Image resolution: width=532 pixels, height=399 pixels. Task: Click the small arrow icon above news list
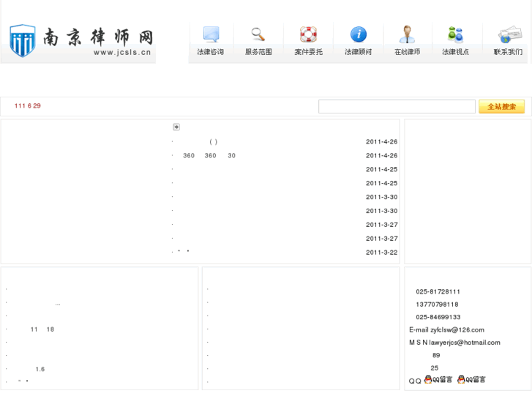point(176,127)
